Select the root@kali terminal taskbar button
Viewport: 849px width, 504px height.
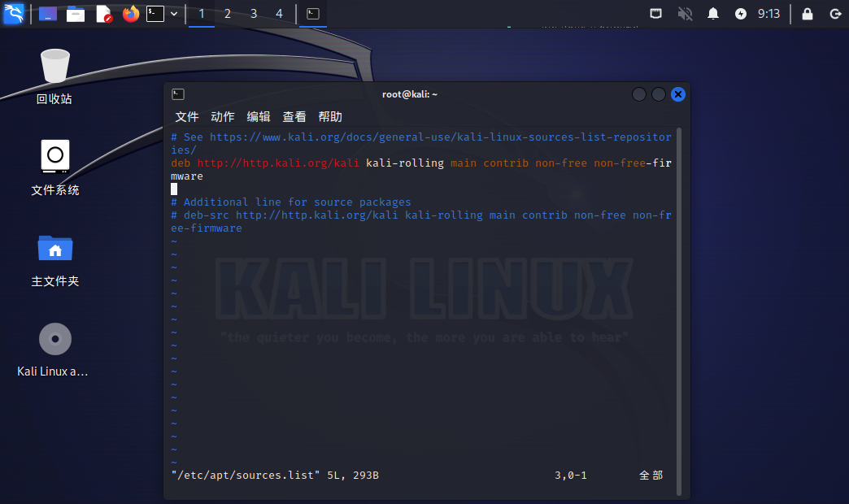click(313, 14)
